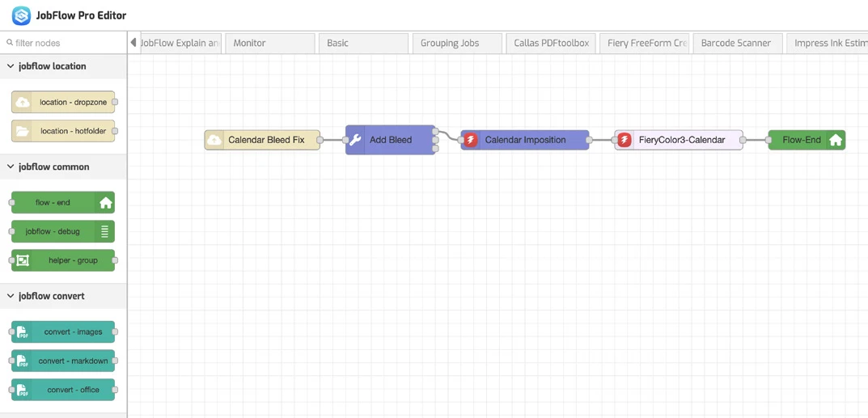Click output port of FieryColor3-Calendar node

pos(743,140)
